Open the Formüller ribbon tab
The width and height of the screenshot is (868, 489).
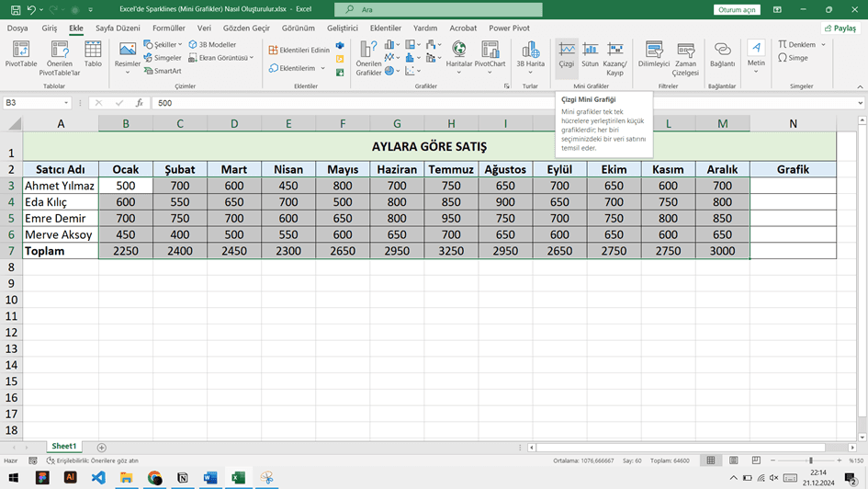tap(169, 28)
